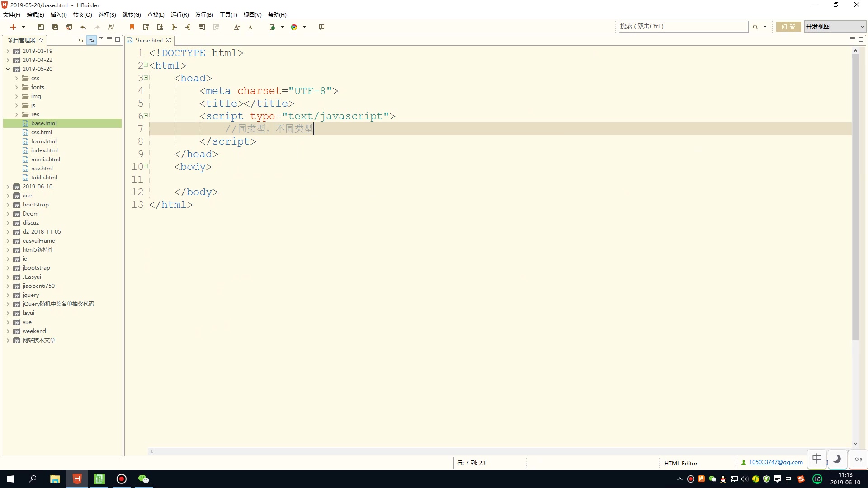Select table.html in the project tree

(44, 178)
